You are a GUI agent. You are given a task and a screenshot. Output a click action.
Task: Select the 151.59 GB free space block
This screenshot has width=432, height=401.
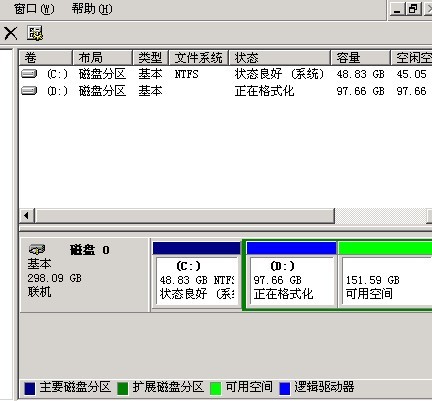click(385, 275)
